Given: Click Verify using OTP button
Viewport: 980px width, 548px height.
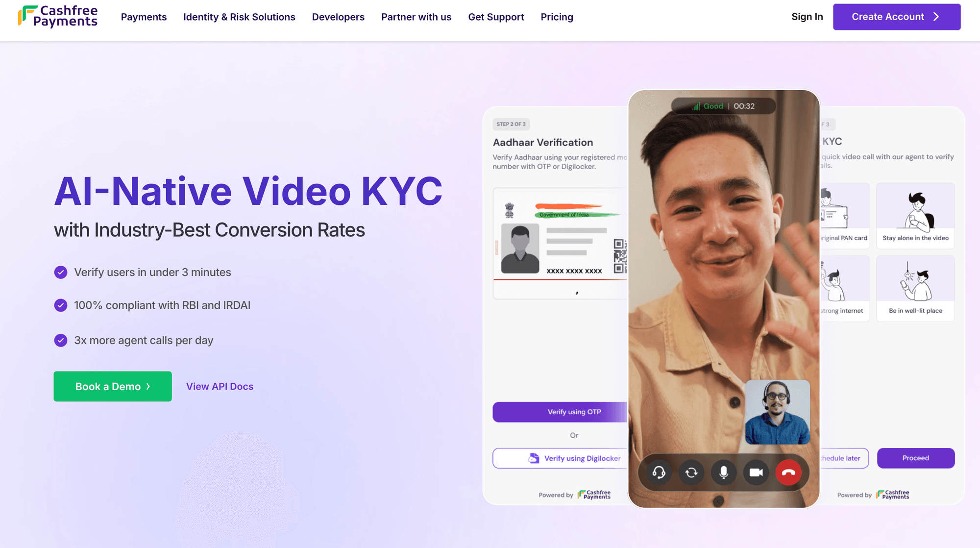Looking at the screenshot, I should (x=560, y=412).
